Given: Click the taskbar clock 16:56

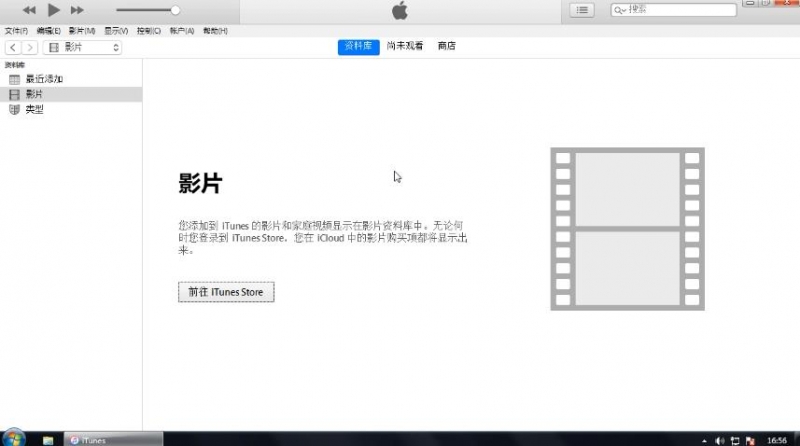Looking at the screenshot, I should [x=777, y=440].
